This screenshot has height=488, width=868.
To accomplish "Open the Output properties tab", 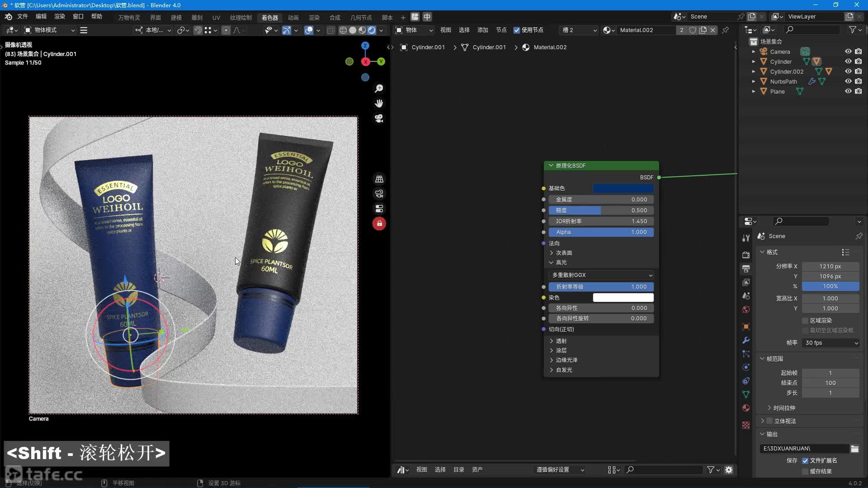I will pyautogui.click(x=746, y=269).
